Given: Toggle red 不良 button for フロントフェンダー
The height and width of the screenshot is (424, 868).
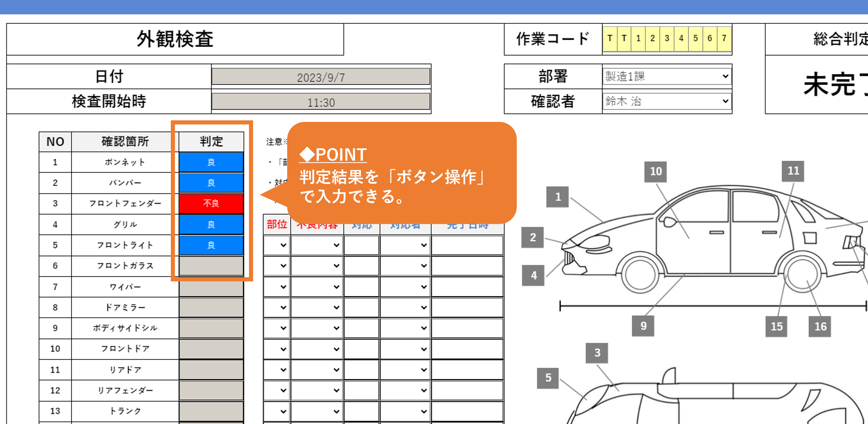Looking at the screenshot, I should click(x=211, y=203).
